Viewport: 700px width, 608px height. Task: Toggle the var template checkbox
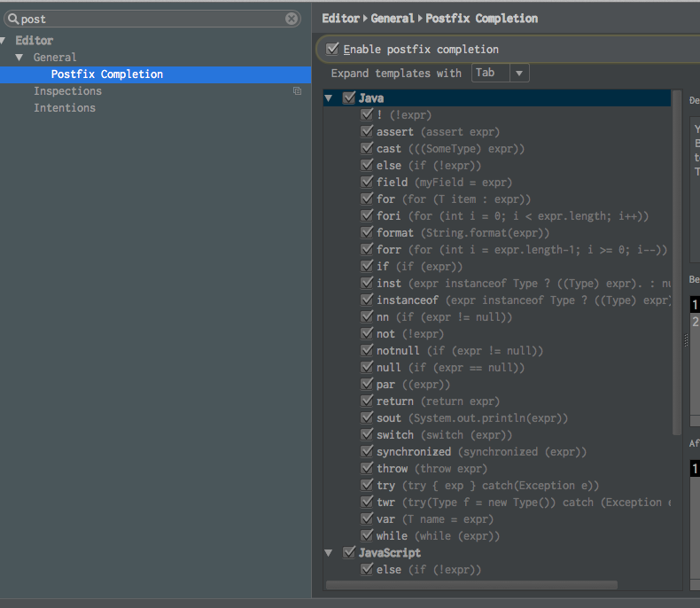point(367,518)
